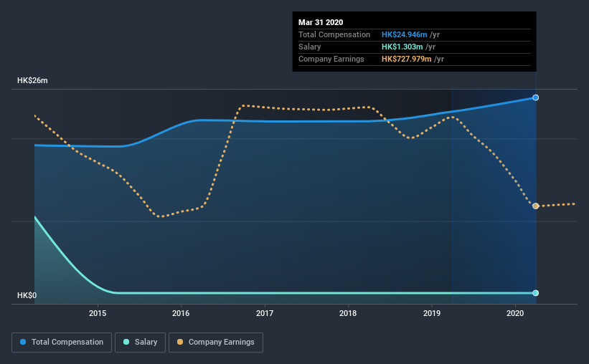
Task: Click the tooltip's Company Earnings row label
Action: coord(331,59)
